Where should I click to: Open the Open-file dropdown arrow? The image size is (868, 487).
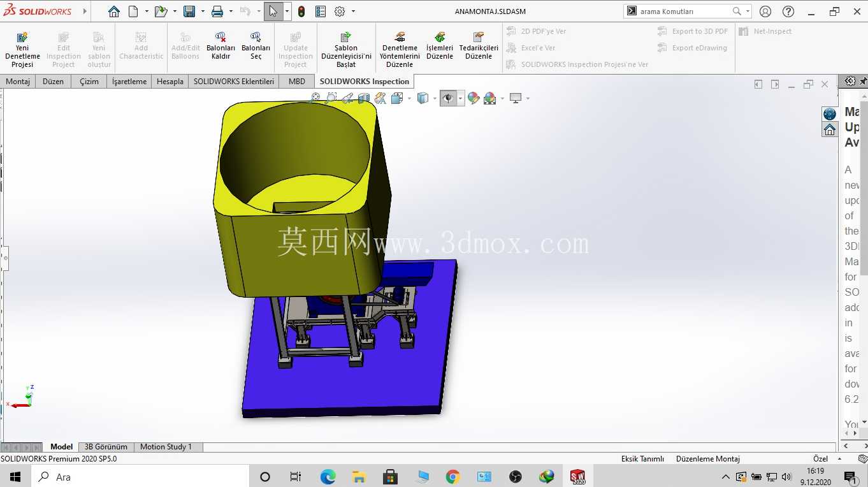[175, 11]
